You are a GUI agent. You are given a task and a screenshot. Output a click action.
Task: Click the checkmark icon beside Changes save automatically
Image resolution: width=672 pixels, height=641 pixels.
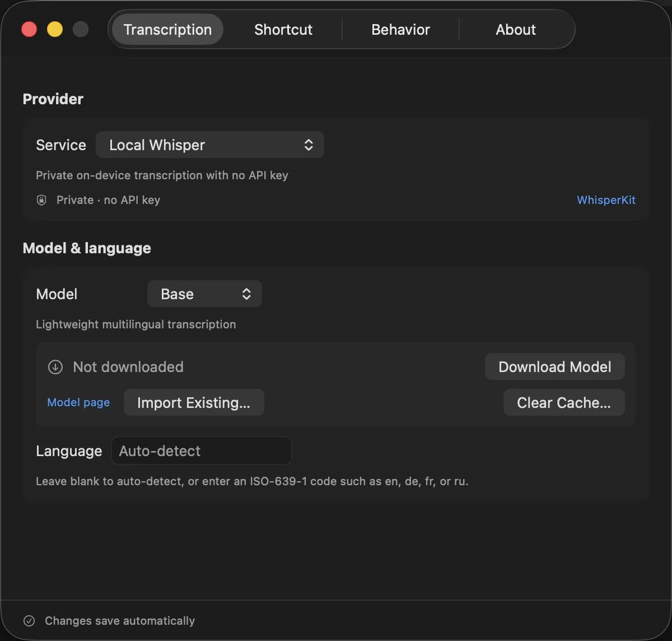coord(29,621)
